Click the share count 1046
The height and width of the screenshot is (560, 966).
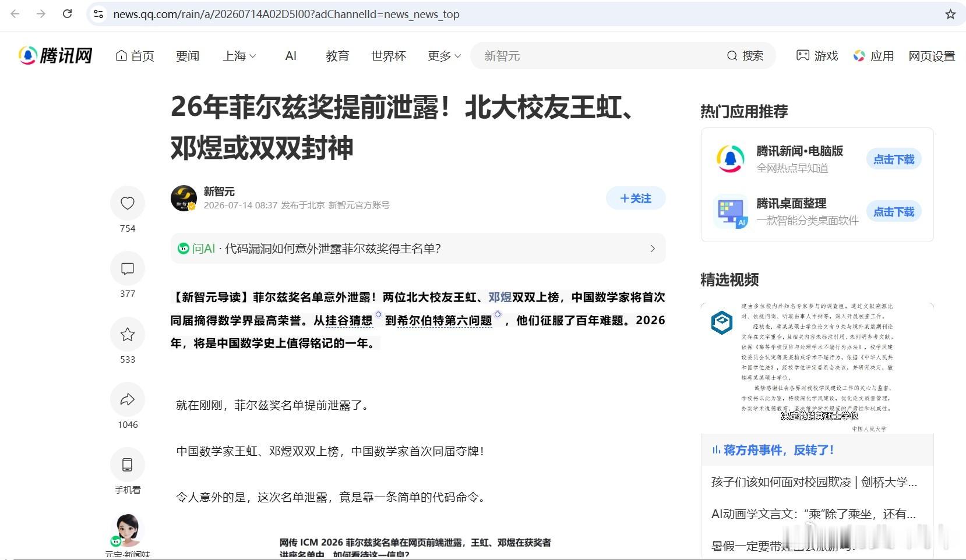(x=128, y=425)
